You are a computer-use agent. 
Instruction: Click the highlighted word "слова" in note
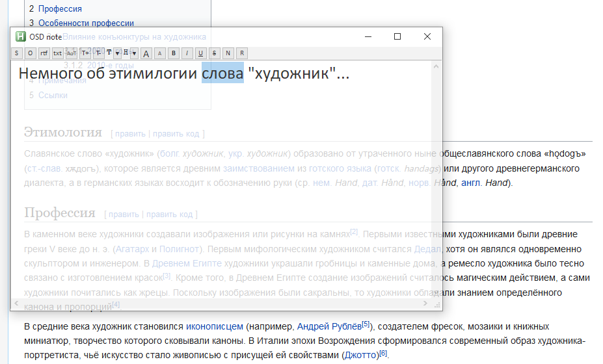click(x=222, y=73)
